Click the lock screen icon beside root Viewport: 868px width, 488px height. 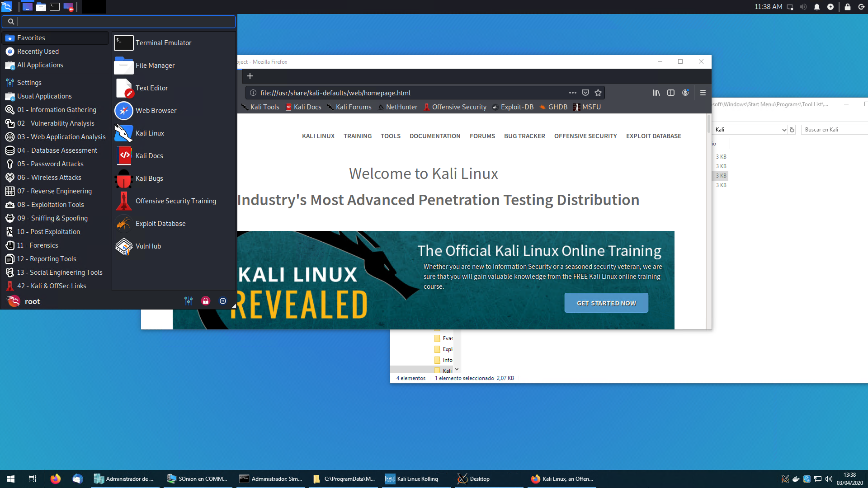point(206,301)
